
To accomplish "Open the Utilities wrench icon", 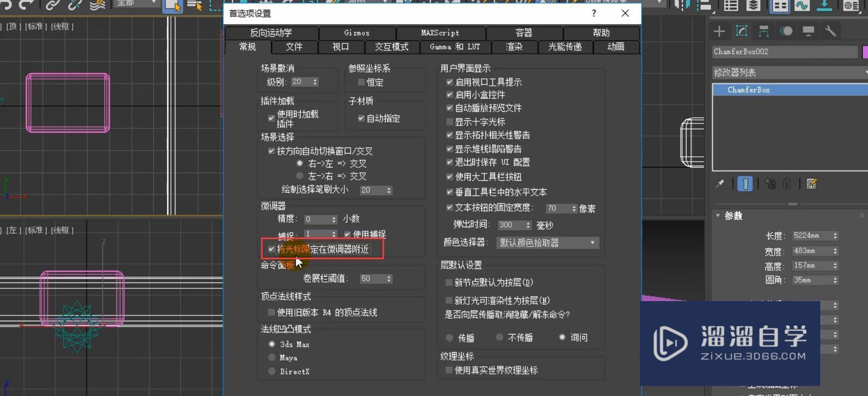I will [831, 31].
